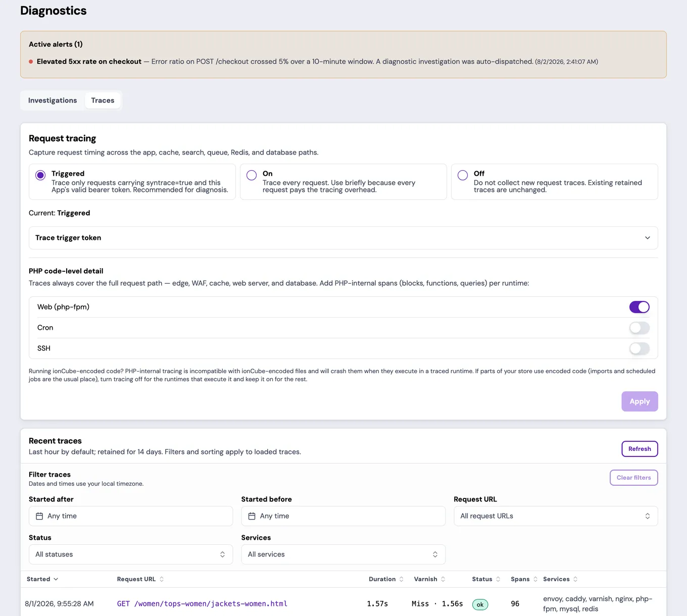Click the 8/1/2026, 9:55:28 AM timestamp
The image size is (687, 616).
[x=59, y=604]
